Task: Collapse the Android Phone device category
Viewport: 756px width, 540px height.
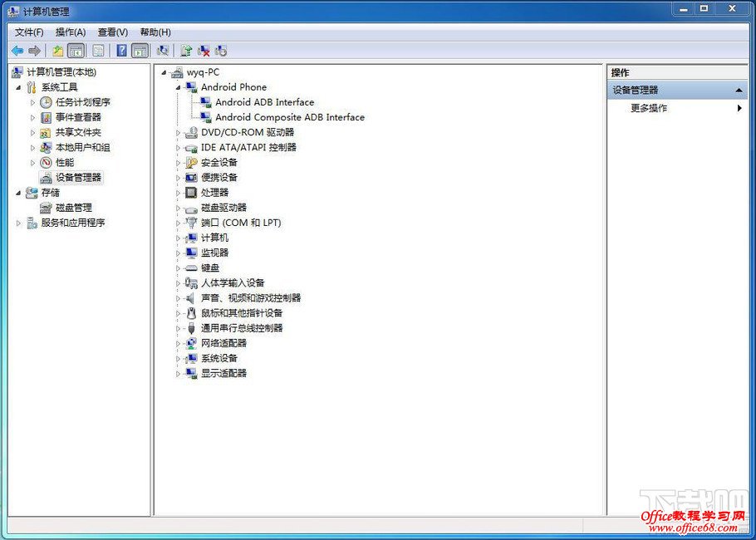Action: click(x=177, y=87)
